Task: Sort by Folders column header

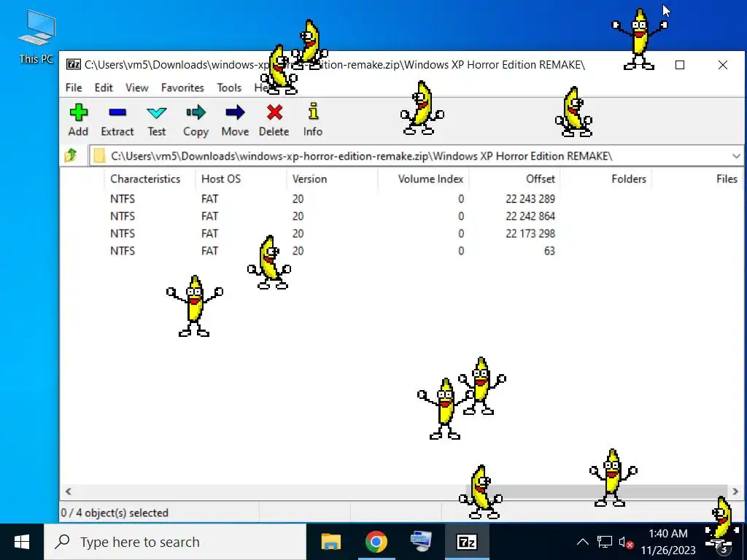Action: click(x=605, y=179)
